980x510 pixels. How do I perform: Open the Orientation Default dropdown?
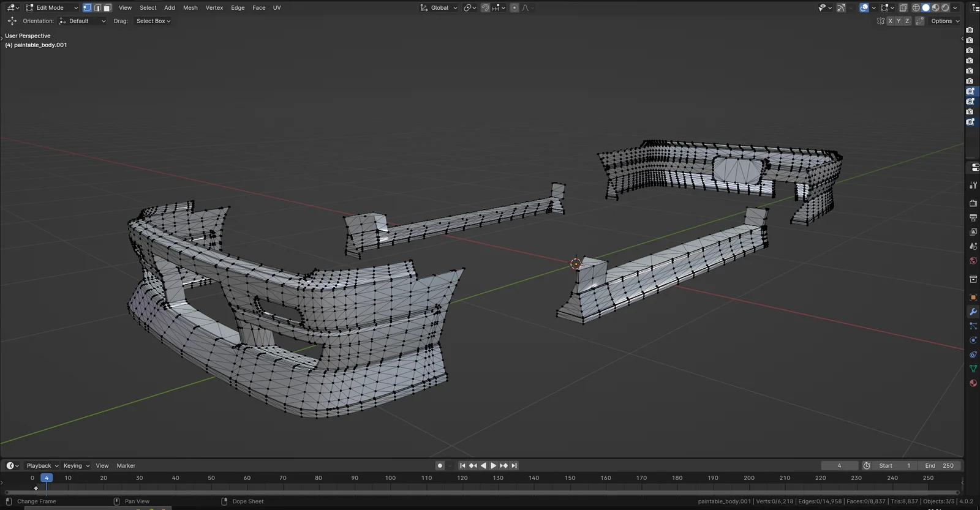tap(83, 21)
